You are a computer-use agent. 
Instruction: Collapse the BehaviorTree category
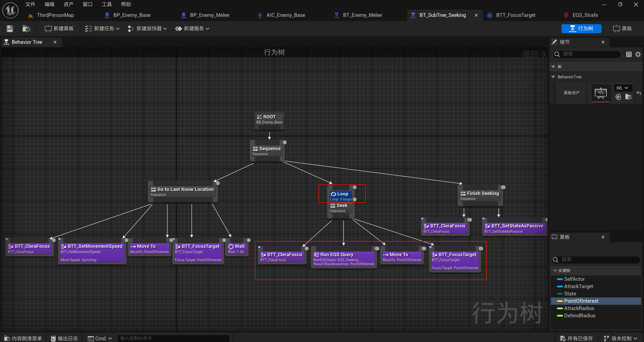(553, 77)
